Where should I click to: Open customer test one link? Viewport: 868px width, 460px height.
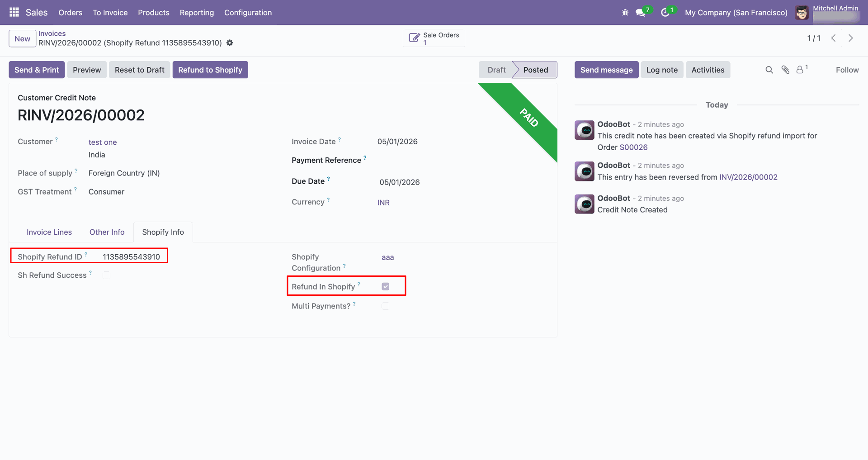[x=103, y=142]
